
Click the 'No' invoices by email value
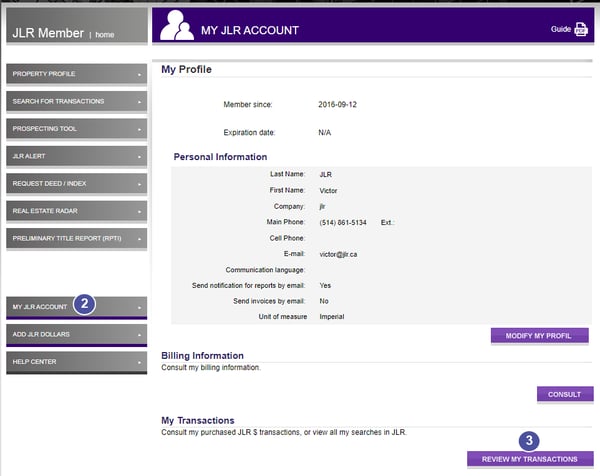pyautogui.click(x=324, y=301)
